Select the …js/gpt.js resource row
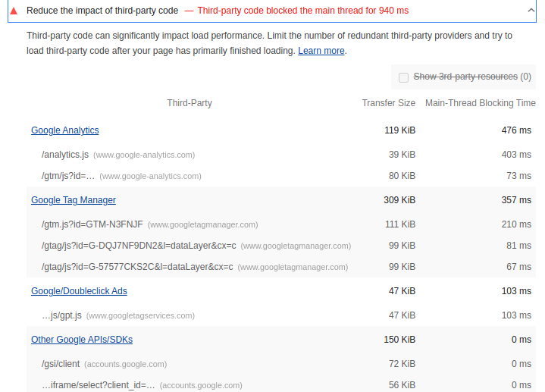 pos(61,315)
